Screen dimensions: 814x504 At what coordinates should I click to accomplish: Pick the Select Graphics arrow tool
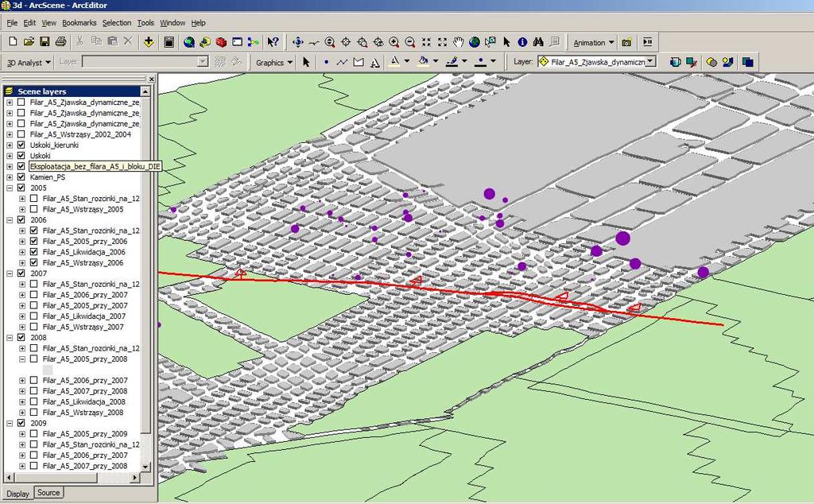tap(306, 62)
